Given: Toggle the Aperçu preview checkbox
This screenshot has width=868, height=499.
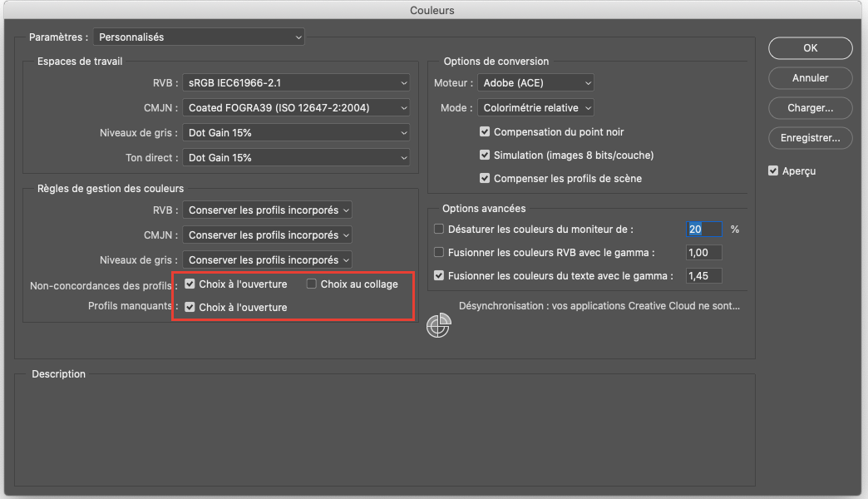Looking at the screenshot, I should click(774, 171).
